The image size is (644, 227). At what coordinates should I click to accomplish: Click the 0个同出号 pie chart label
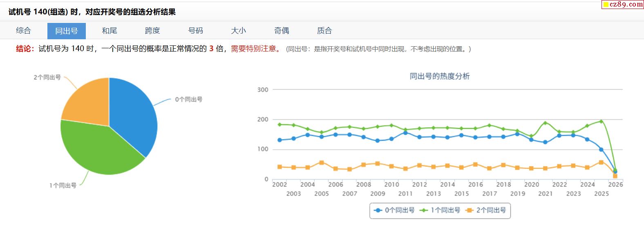(188, 99)
